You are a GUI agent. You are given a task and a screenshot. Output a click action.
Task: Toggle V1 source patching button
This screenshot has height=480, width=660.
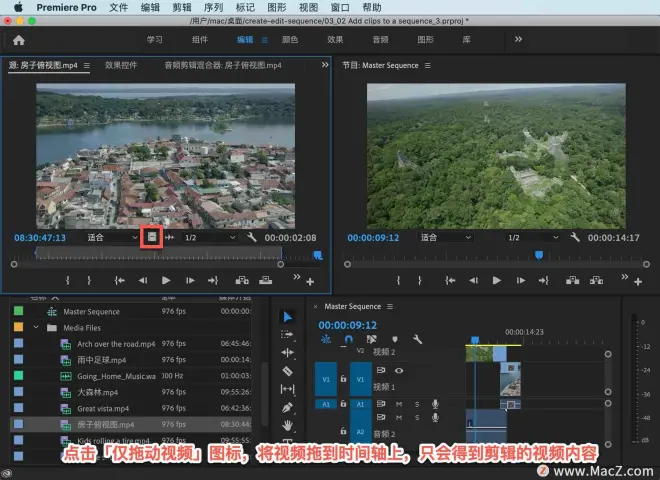click(x=326, y=379)
